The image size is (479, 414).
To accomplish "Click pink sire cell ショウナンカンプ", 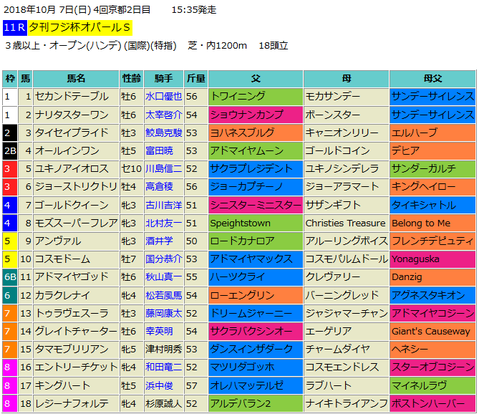I will click(256, 115).
